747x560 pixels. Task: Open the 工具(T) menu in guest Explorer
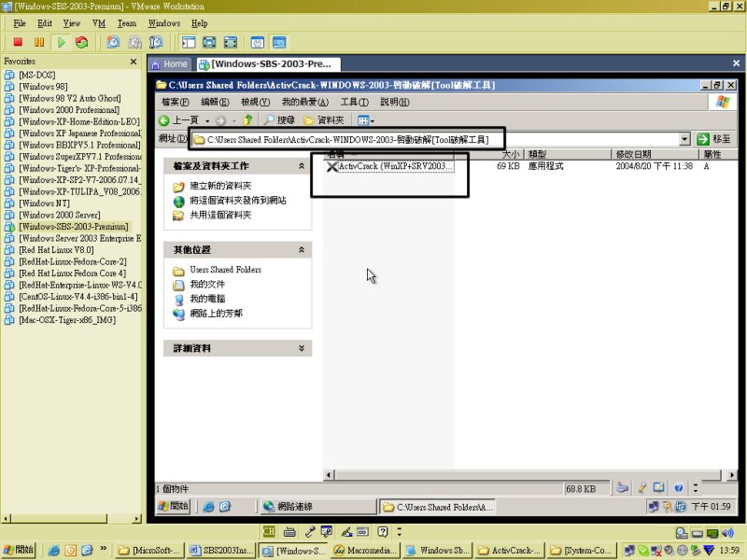pyautogui.click(x=355, y=102)
